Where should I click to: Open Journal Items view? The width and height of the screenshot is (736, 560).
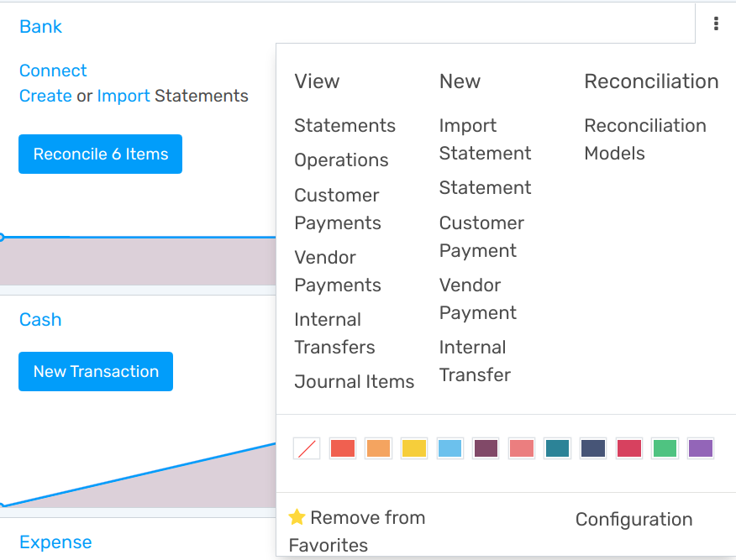pos(354,382)
